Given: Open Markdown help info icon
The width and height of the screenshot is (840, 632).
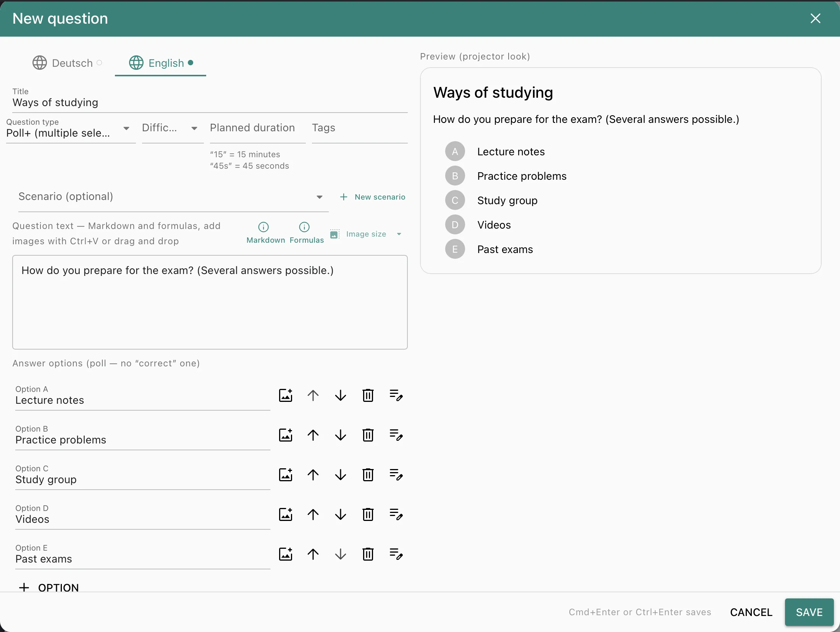Looking at the screenshot, I should (x=263, y=227).
